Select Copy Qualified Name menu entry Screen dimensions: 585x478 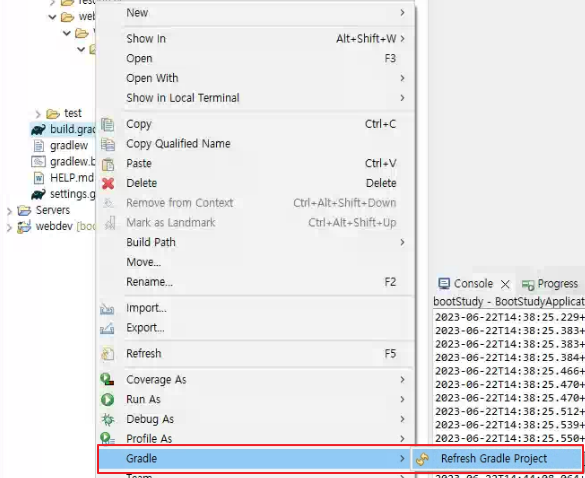tap(256, 144)
